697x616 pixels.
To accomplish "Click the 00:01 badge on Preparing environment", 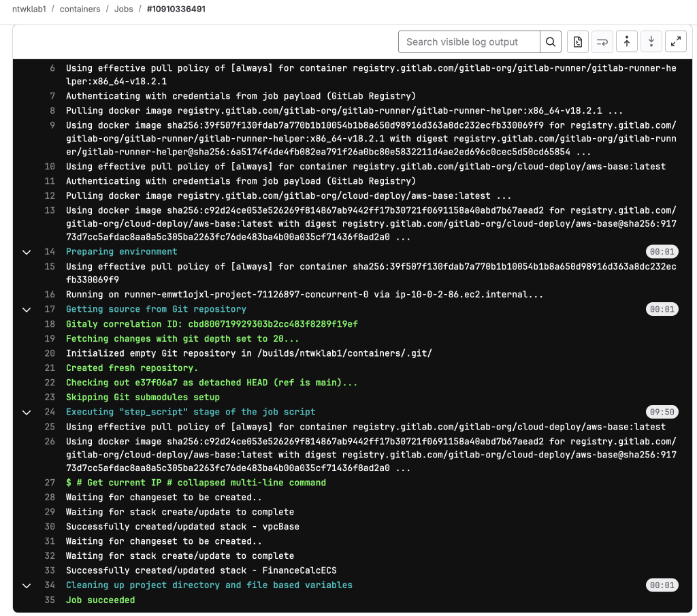I will (x=662, y=252).
